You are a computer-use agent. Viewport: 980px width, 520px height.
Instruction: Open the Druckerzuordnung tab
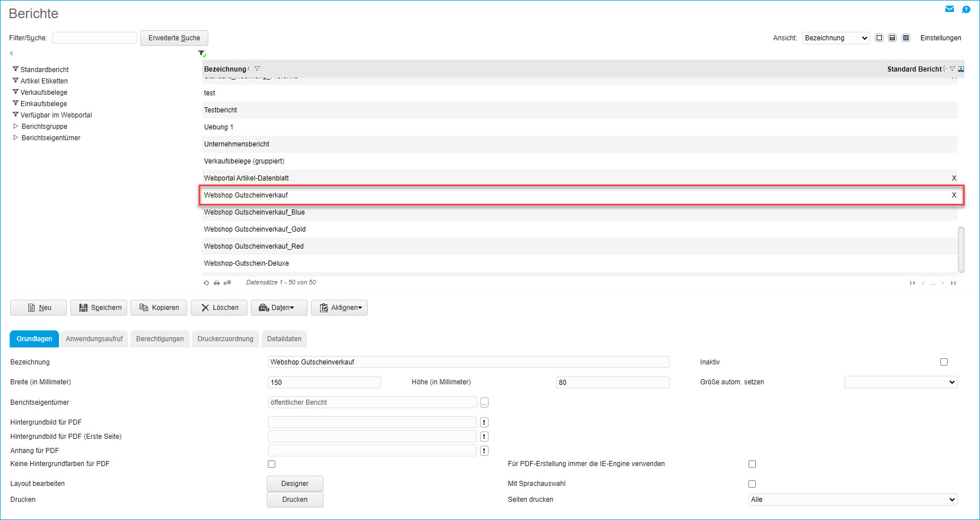pyautogui.click(x=225, y=339)
